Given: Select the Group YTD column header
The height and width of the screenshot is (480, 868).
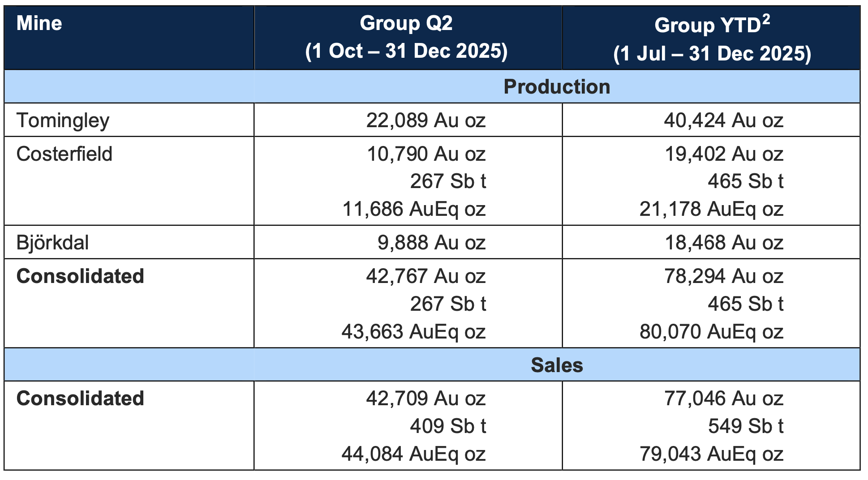Looking at the screenshot, I should coord(712,39).
